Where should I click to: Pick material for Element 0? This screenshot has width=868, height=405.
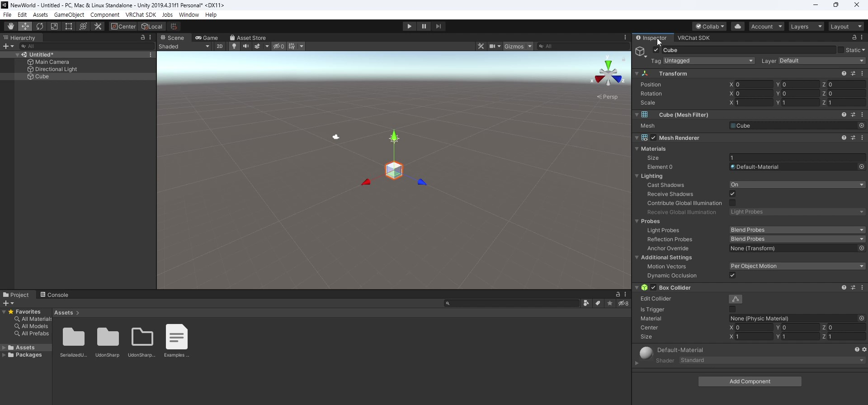(861, 167)
